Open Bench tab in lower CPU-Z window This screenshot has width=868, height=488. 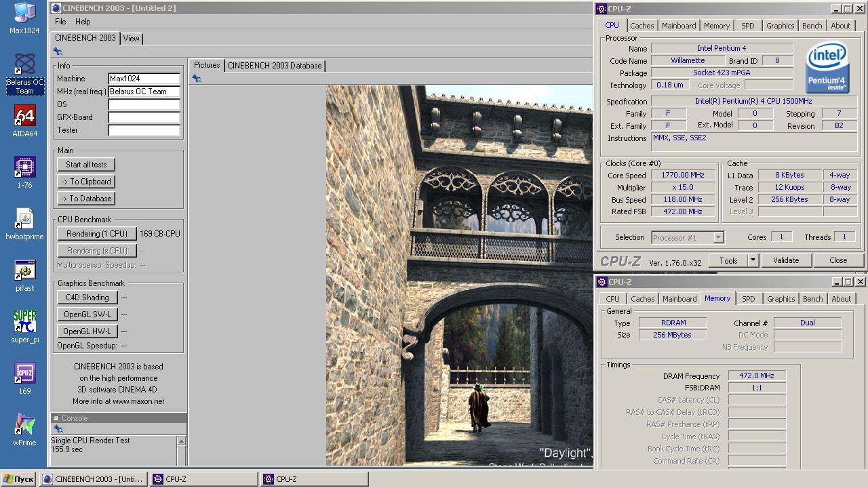pyautogui.click(x=813, y=299)
